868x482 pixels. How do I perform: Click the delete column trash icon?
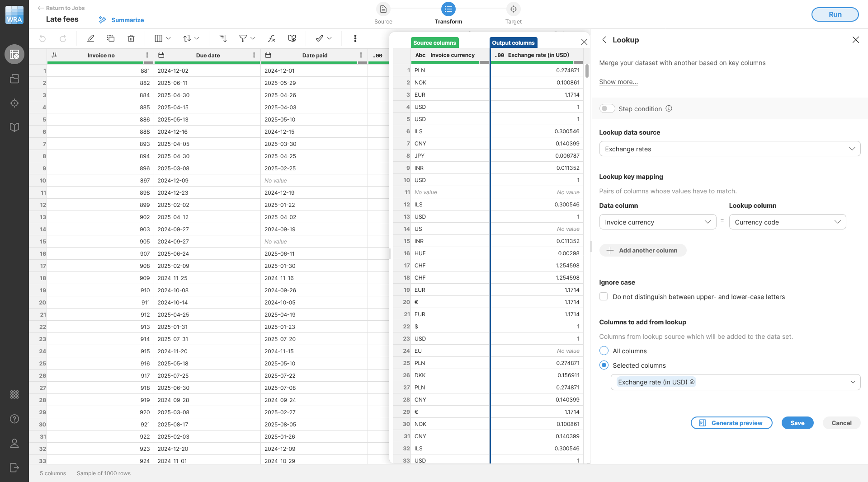click(131, 38)
